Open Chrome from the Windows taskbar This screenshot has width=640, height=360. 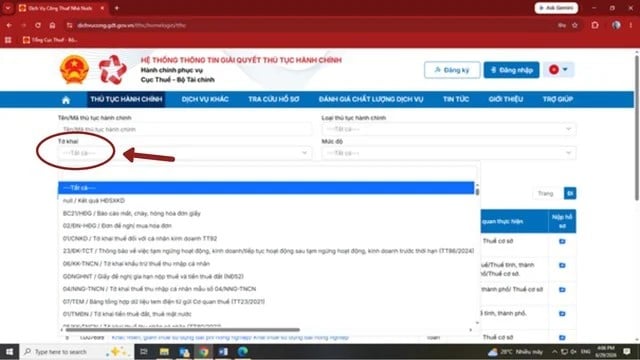(203, 351)
